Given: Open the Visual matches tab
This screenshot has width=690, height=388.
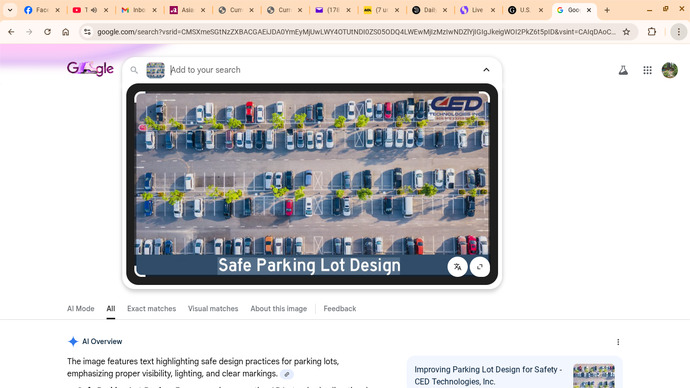Looking at the screenshot, I should tap(213, 309).
